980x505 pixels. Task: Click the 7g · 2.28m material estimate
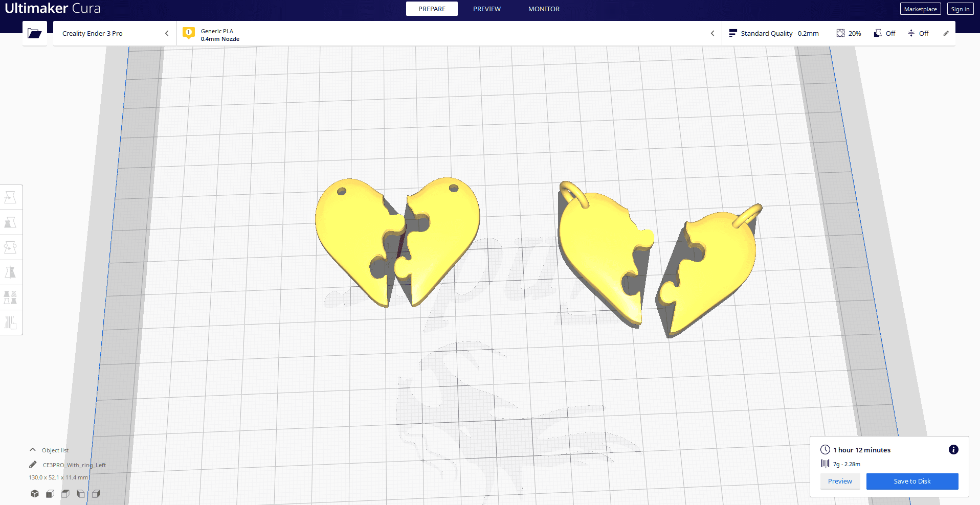pyautogui.click(x=847, y=464)
